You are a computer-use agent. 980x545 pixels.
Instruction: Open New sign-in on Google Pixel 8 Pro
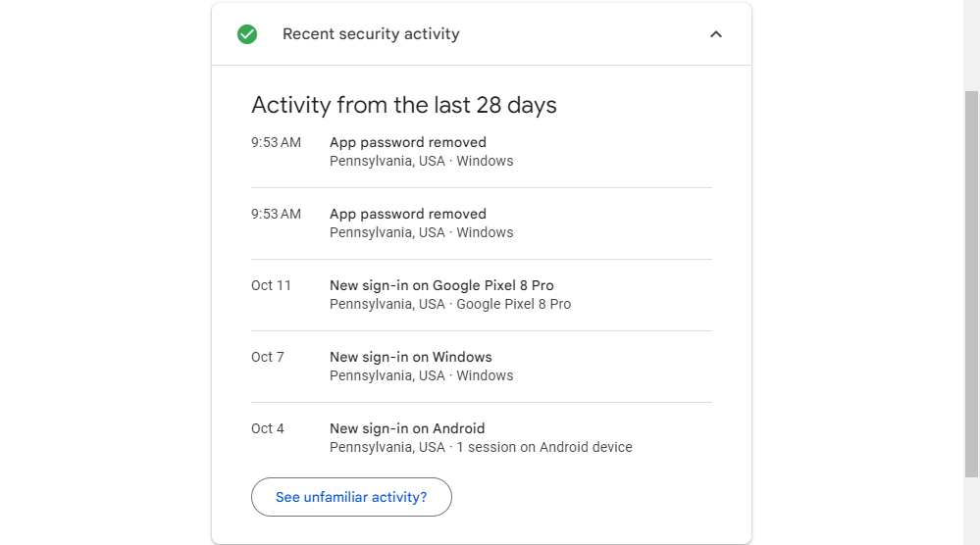441,286
